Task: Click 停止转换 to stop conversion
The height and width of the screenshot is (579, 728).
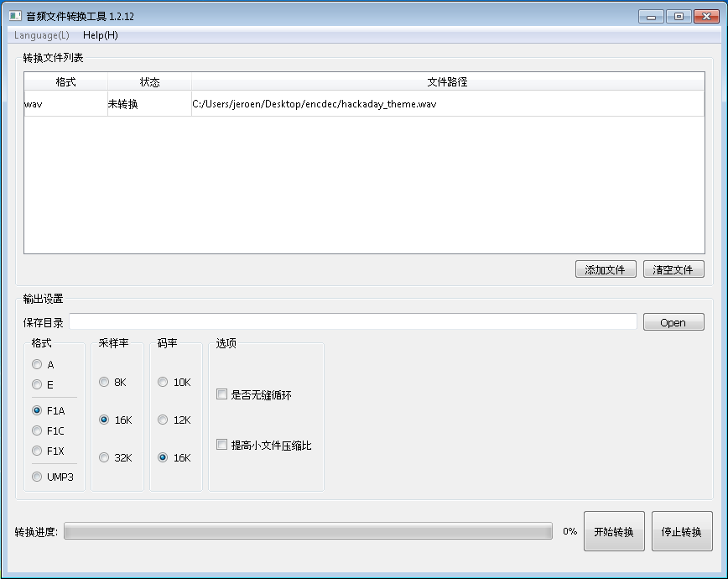Action: click(682, 531)
